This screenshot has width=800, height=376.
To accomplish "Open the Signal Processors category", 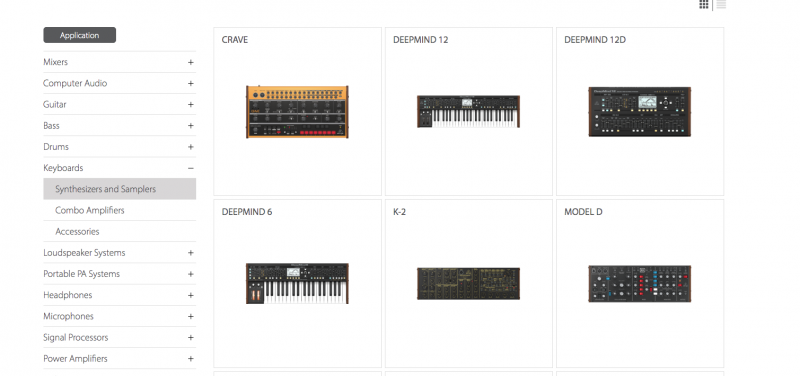I will (x=76, y=337).
